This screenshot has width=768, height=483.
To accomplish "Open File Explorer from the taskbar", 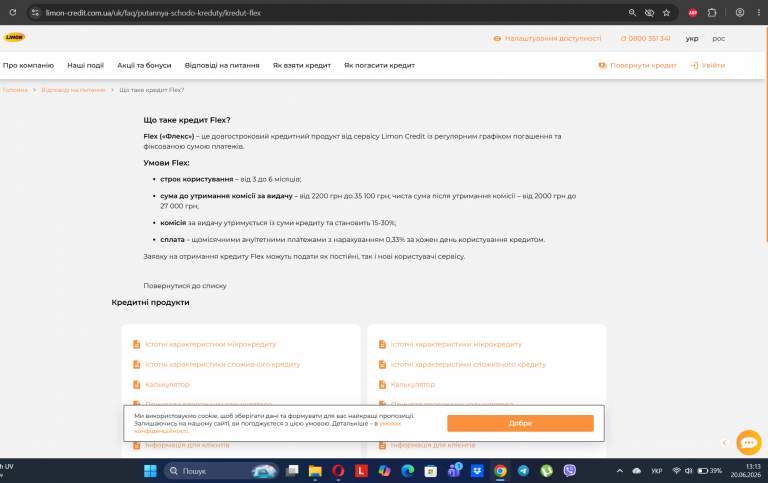I will click(315, 471).
